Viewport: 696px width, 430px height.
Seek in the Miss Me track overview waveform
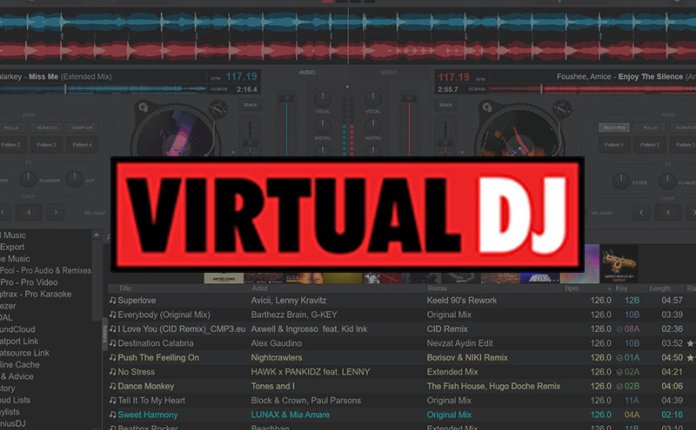(x=103, y=89)
